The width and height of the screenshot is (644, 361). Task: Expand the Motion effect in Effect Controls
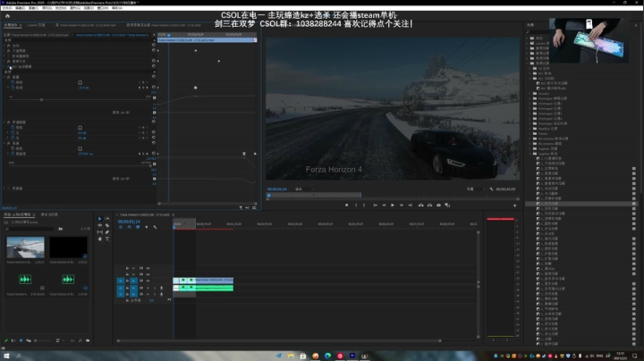(x=4, y=46)
